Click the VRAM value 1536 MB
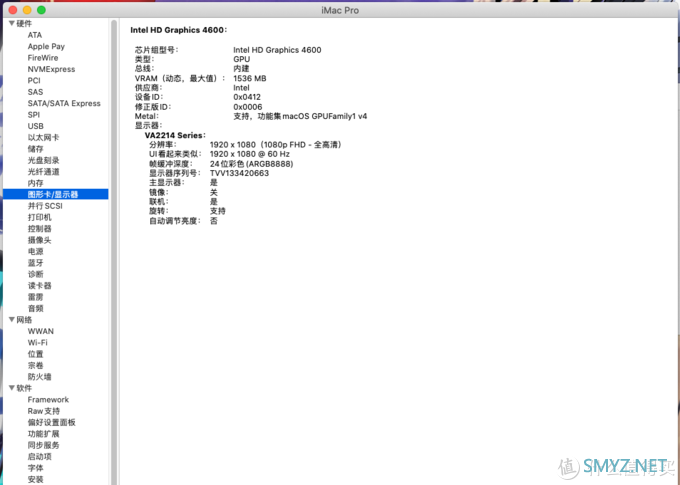Viewport: 680px width, 485px height. pyautogui.click(x=250, y=79)
